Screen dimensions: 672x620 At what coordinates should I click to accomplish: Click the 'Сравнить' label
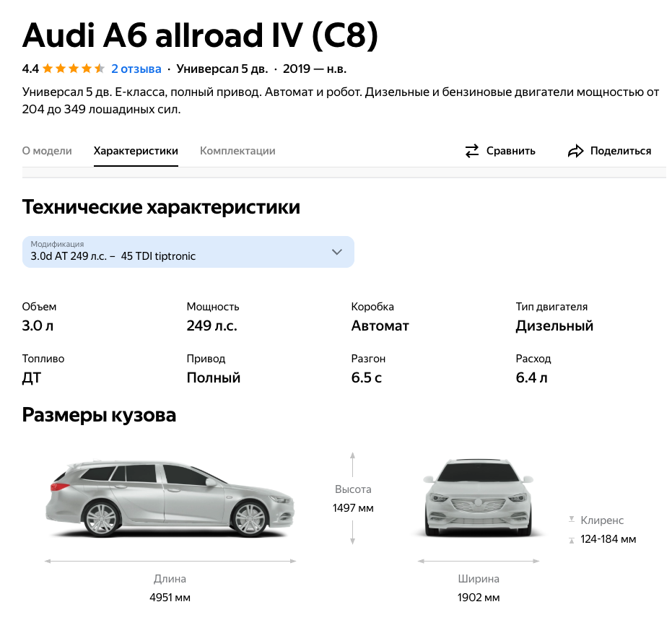point(510,151)
